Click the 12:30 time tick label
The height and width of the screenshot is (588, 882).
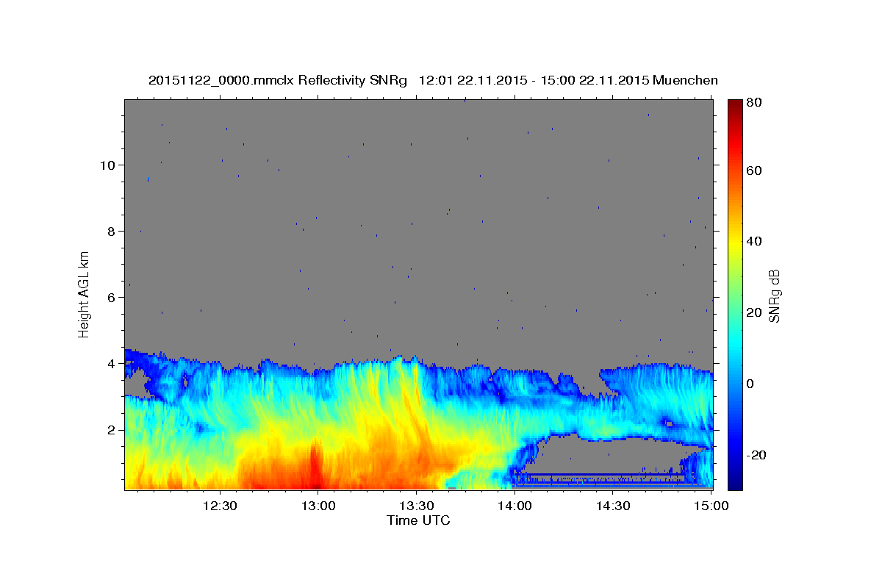click(x=219, y=506)
